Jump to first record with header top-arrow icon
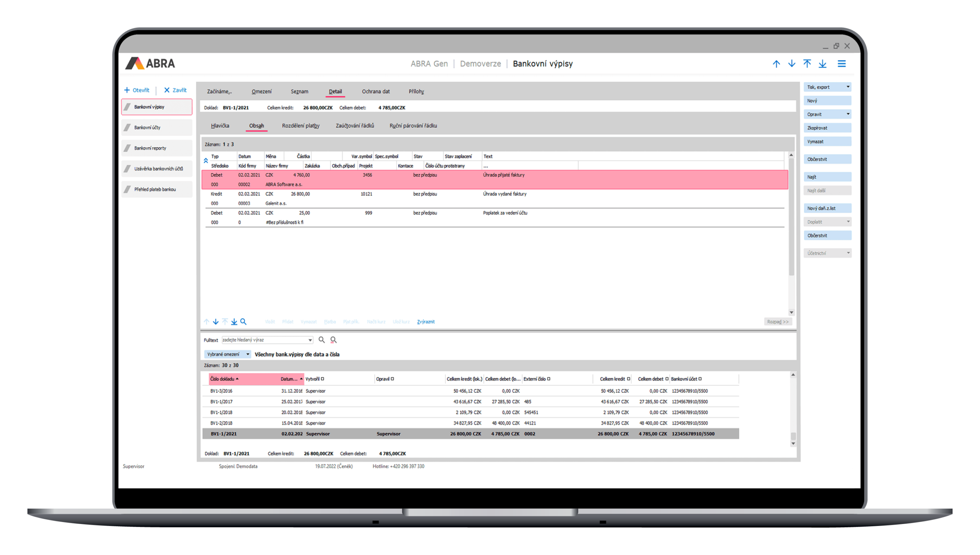Image resolution: width=980 pixels, height=555 pixels. coord(807,64)
